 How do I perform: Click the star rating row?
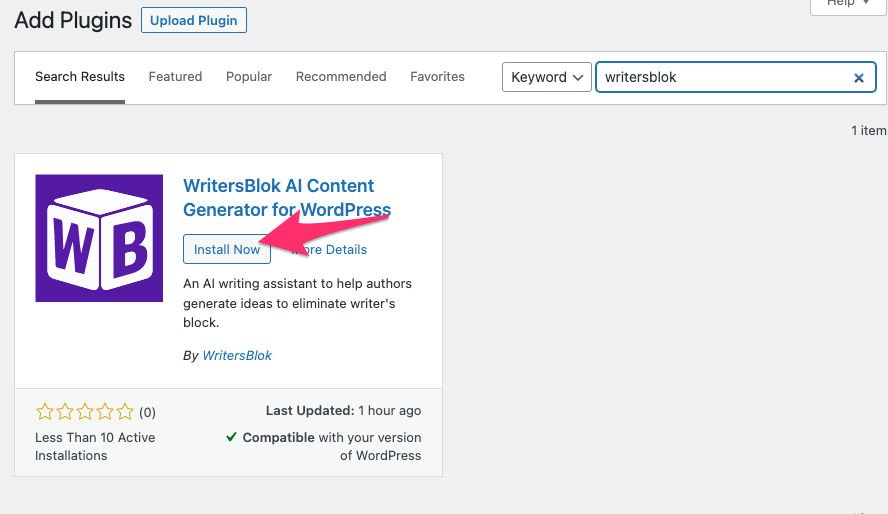tap(85, 412)
